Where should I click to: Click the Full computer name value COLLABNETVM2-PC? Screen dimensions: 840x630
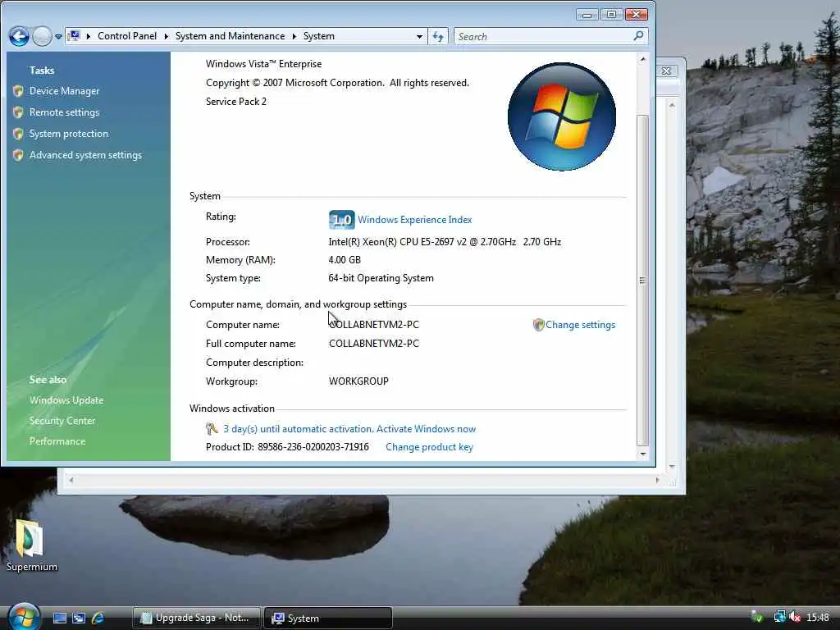coord(374,344)
